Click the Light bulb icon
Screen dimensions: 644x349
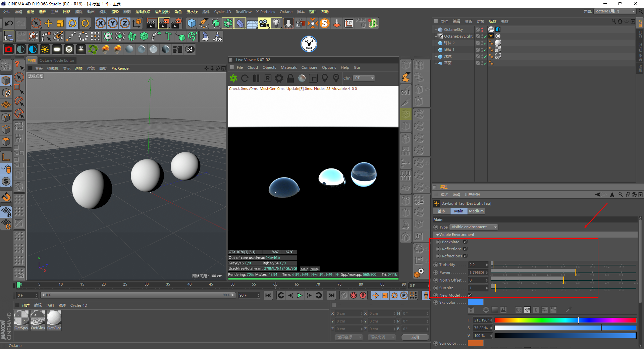[276, 23]
